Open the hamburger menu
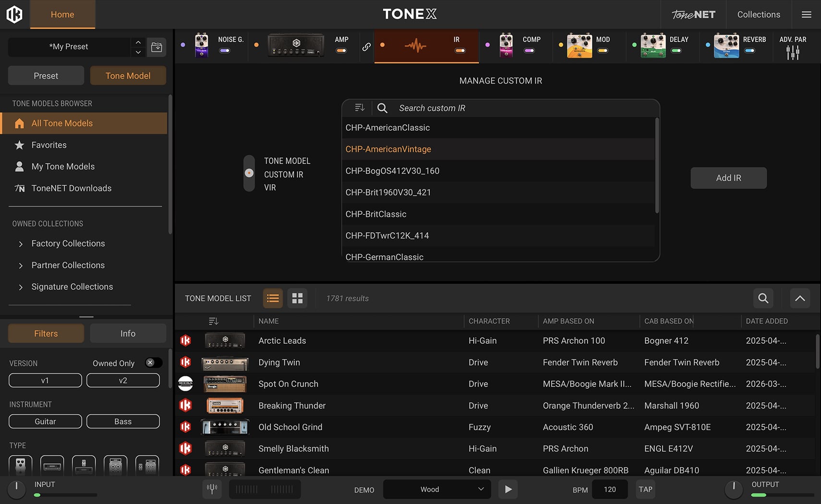Viewport: 821px width, 504px height. click(807, 14)
